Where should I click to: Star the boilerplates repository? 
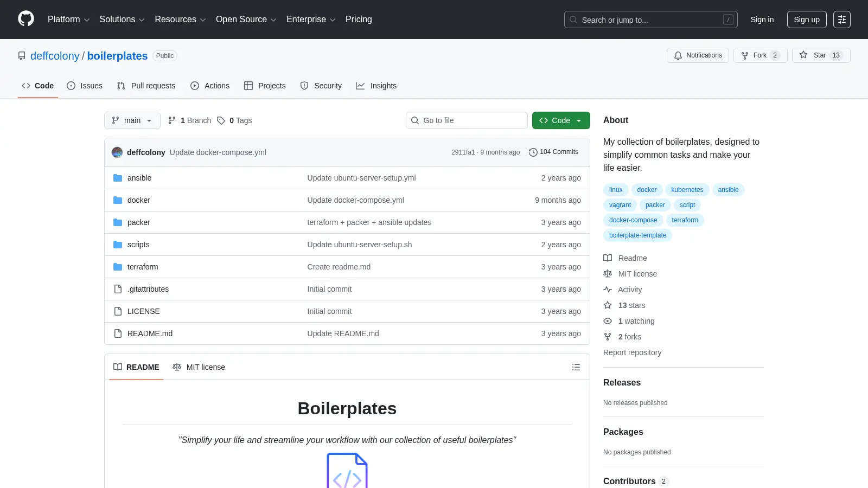pyautogui.click(x=821, y=55)
